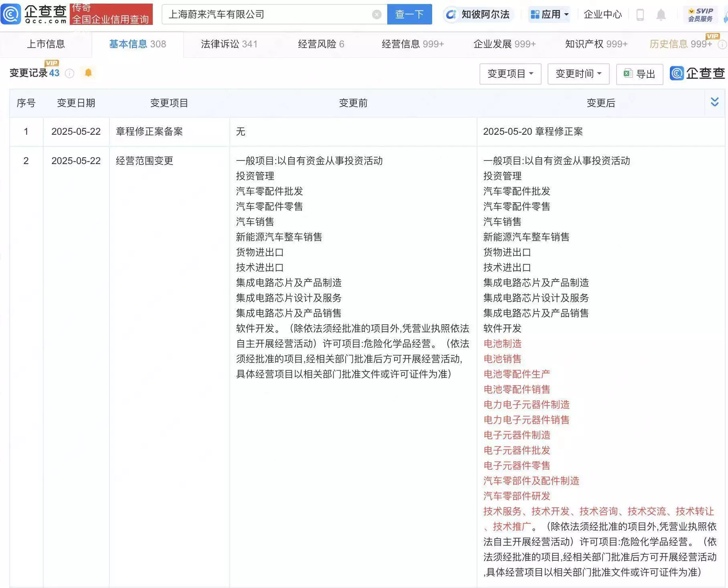Switch to the 法律诉讼 tab

pyautogui.click(x=229, y=44)
